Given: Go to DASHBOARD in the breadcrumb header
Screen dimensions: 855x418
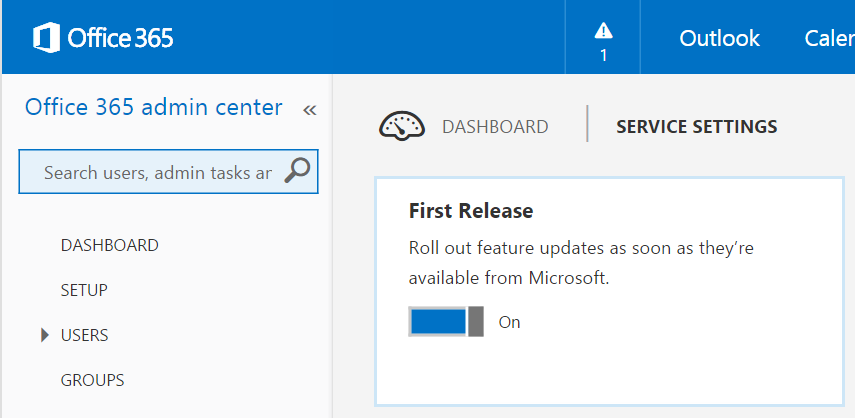Looking at the screenshot, I should pyautogui.click(x=495, y=127).
